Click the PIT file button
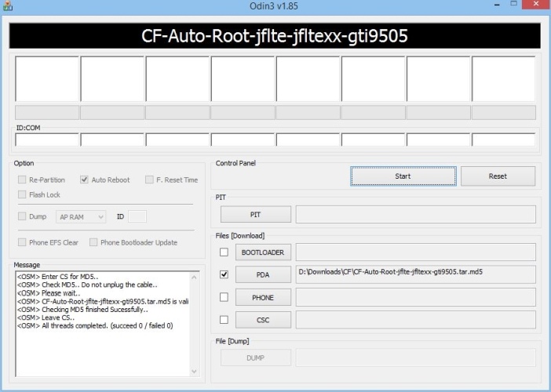 click(255, 215)
